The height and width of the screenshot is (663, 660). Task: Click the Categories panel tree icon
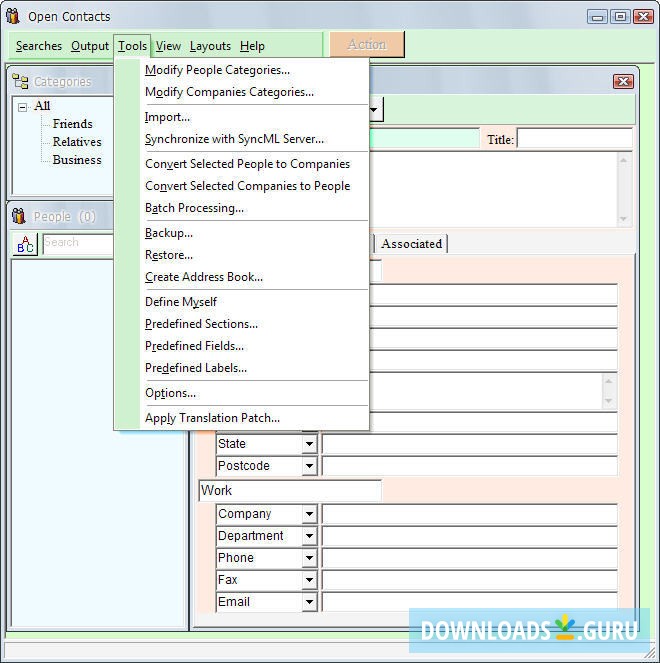[20, 81]
